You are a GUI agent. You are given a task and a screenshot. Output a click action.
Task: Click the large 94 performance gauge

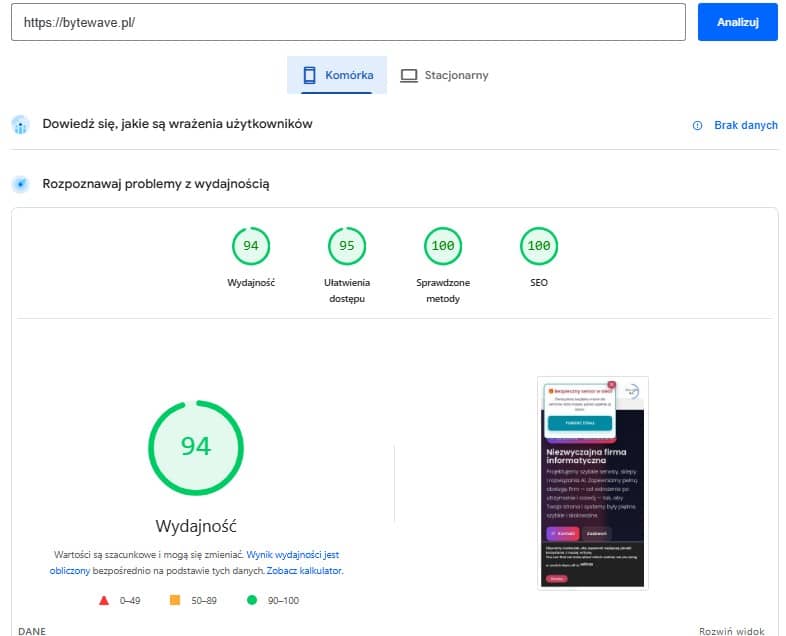(196, 448)
